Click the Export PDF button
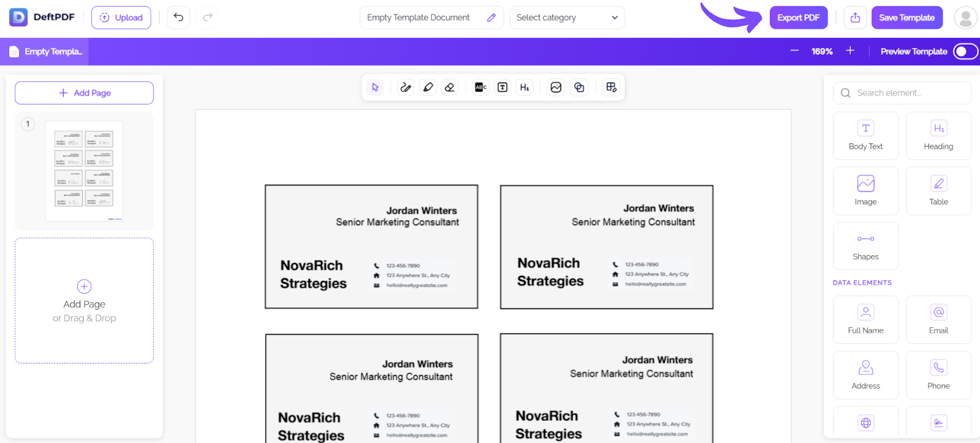 (x=798, y=18)
